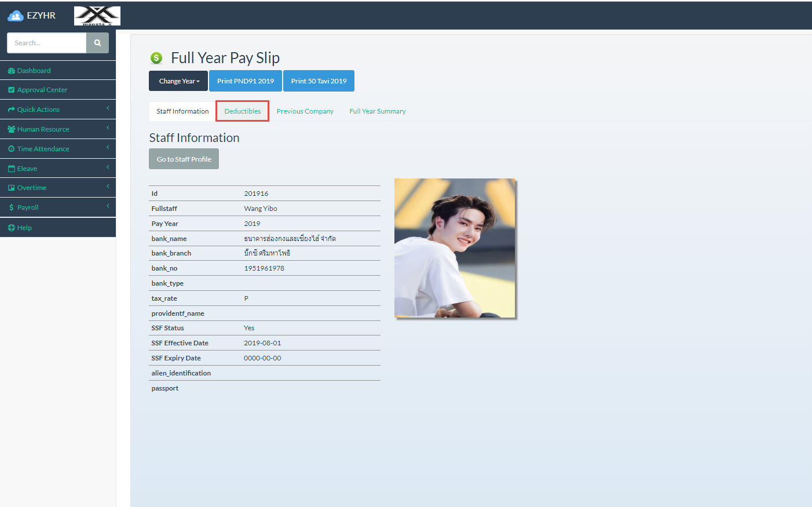
Task: Click the Help globe icon item
Action: 12,228
